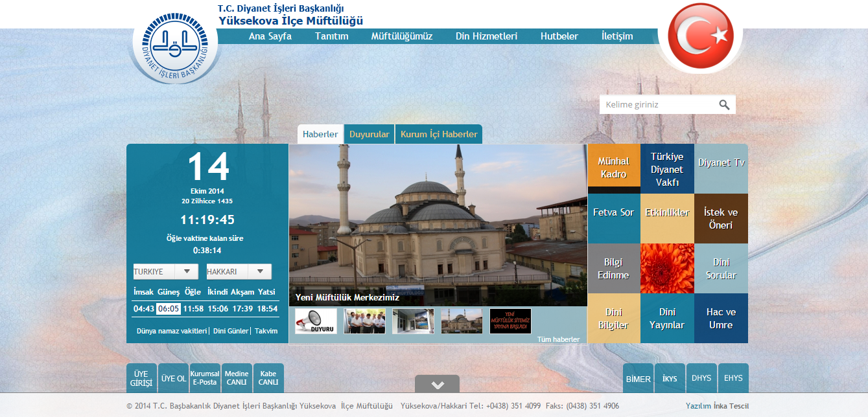Open the orange flower image tile
The width and height of the screenshot is (868, 417).
pyautogui.click(x=667, y=269)
